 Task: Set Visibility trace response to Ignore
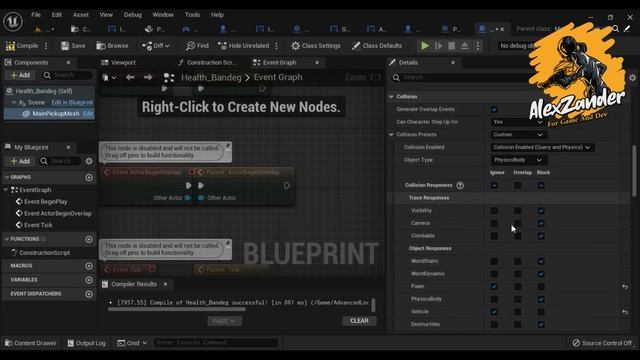click(494, 211)
